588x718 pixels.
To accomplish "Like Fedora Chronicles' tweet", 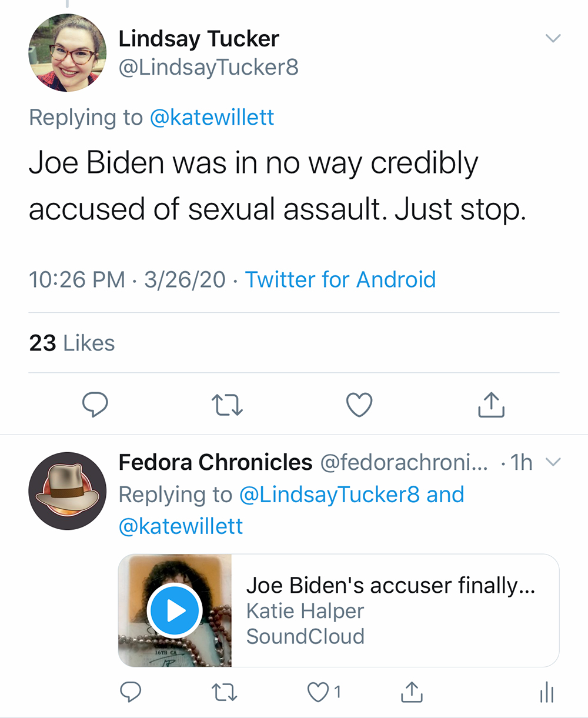I will [319, 692].
